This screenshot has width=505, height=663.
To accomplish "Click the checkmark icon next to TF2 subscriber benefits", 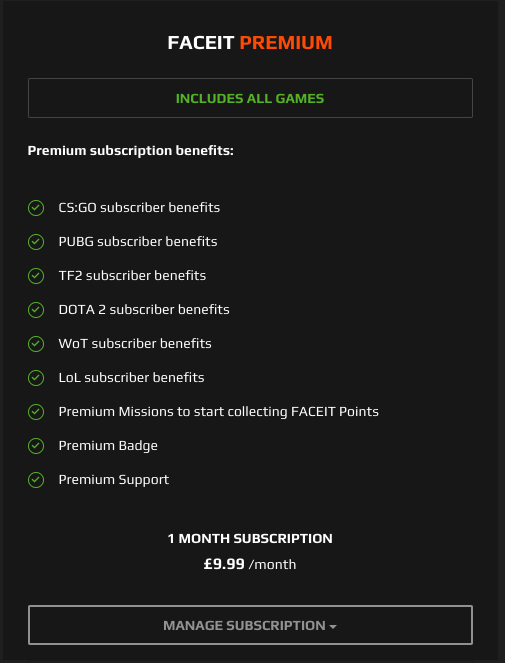I will [x=36, y=276].
